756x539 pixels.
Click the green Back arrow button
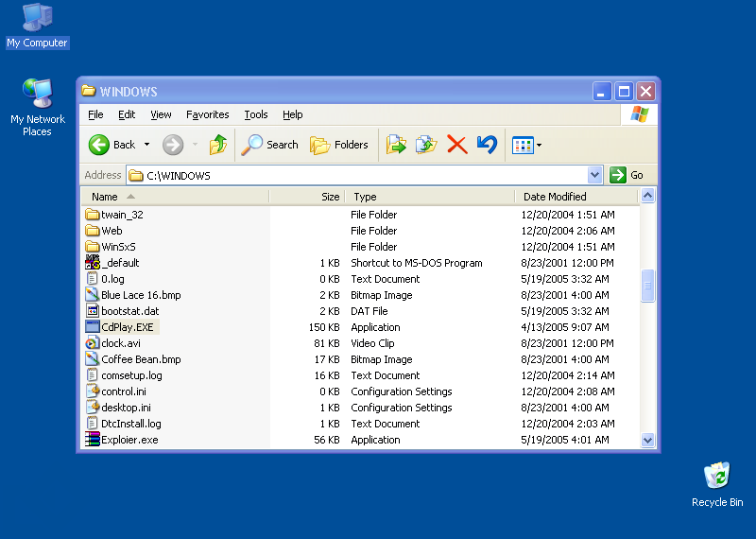(x=99, y=145)
